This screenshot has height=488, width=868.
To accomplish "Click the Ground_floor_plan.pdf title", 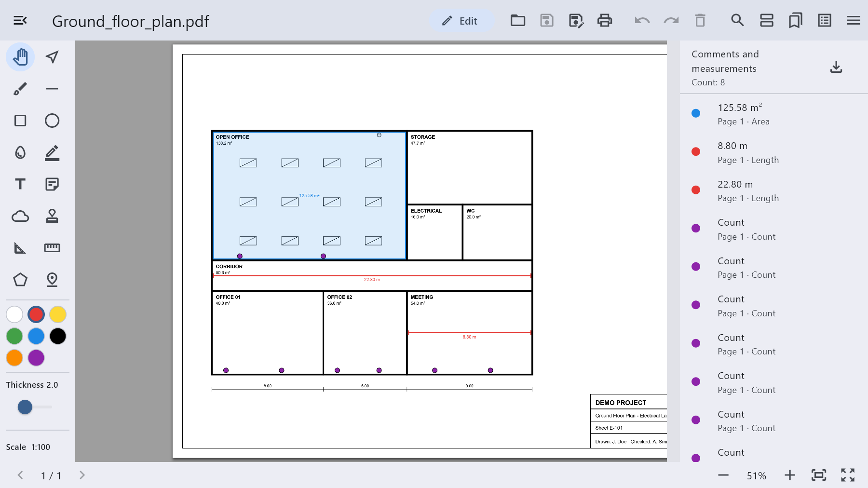I will point(130,21).
